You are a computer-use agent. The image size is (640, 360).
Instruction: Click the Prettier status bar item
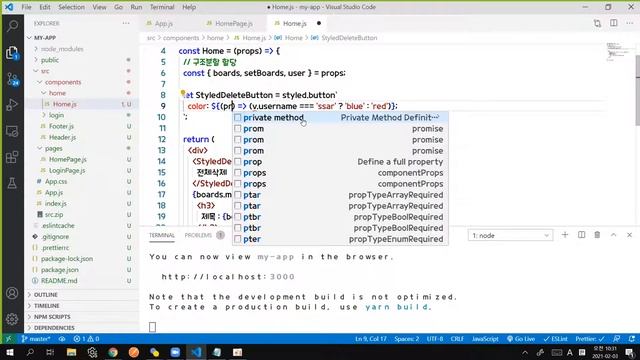590,339
